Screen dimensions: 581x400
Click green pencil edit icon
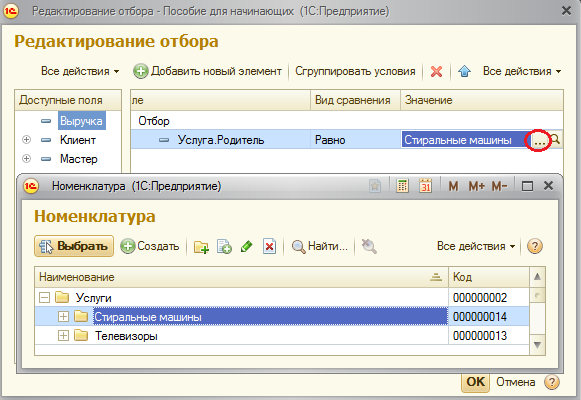click(x=246, y=246)
